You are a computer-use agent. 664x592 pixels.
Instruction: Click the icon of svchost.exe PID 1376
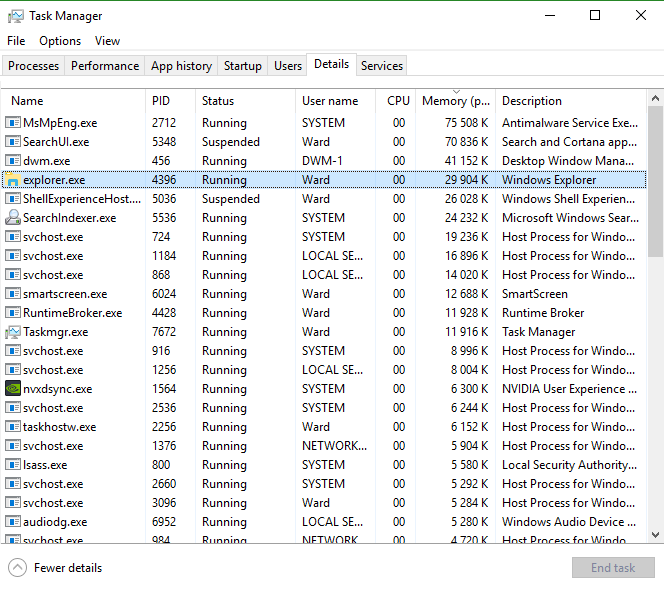[13, 446]
